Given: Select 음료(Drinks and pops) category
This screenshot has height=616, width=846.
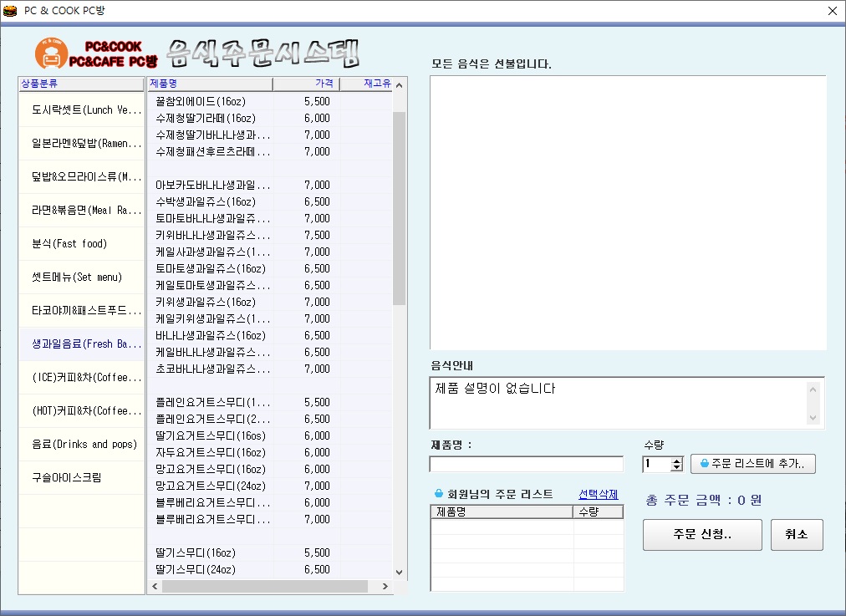Looking at the screenshot, I should click(81, 445).
